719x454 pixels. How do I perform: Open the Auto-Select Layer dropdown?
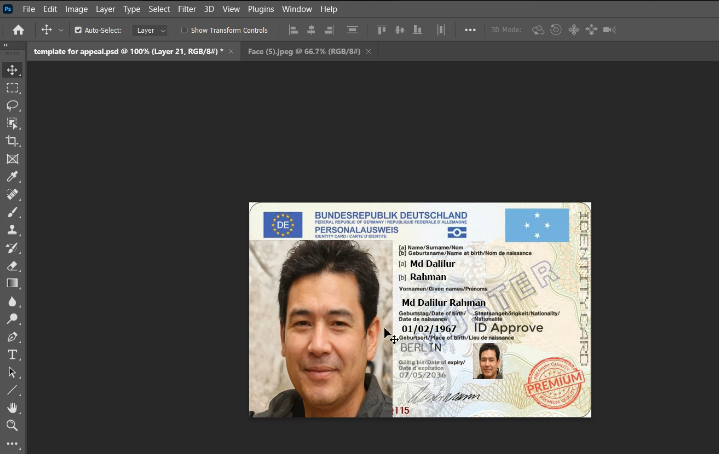tap(151, 30)
